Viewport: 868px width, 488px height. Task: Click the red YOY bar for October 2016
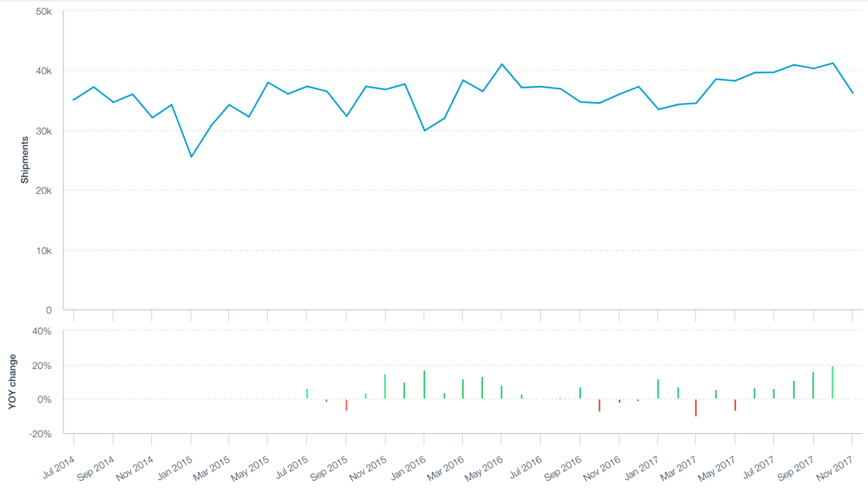599,404
